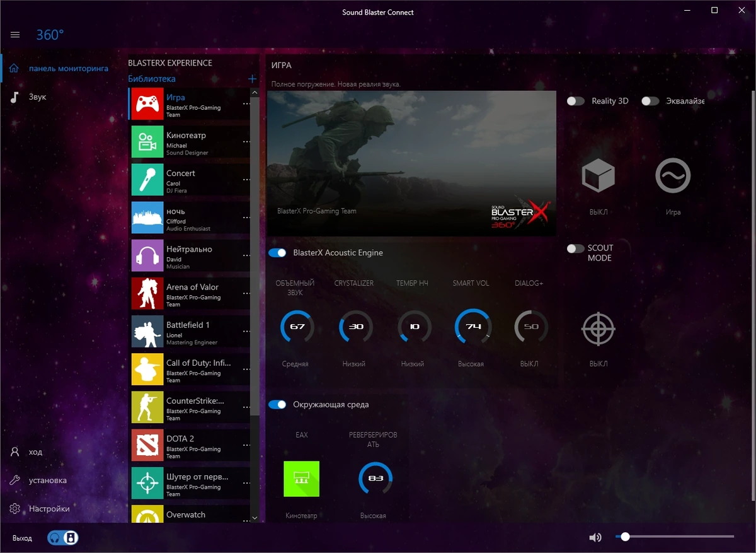Adjust the ТЕМБР НЧ dial showing 10
756x553 pixels.
tap(414, 327)
